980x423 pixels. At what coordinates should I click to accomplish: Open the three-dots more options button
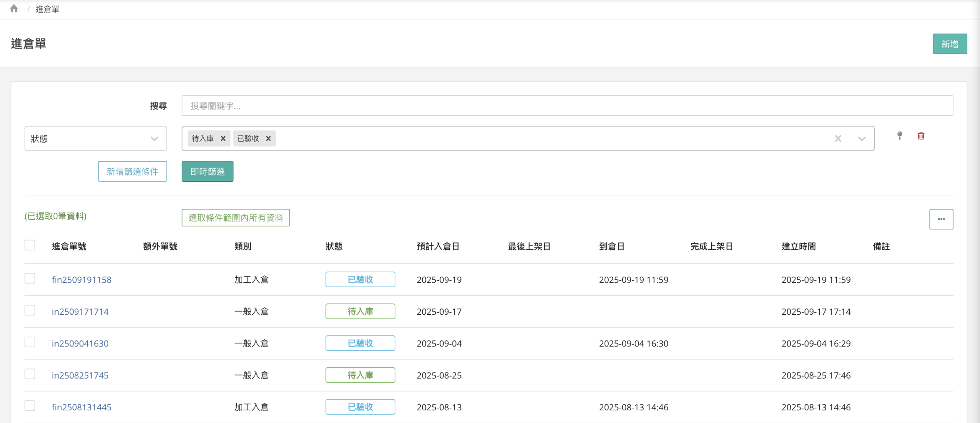click(941, 219)
